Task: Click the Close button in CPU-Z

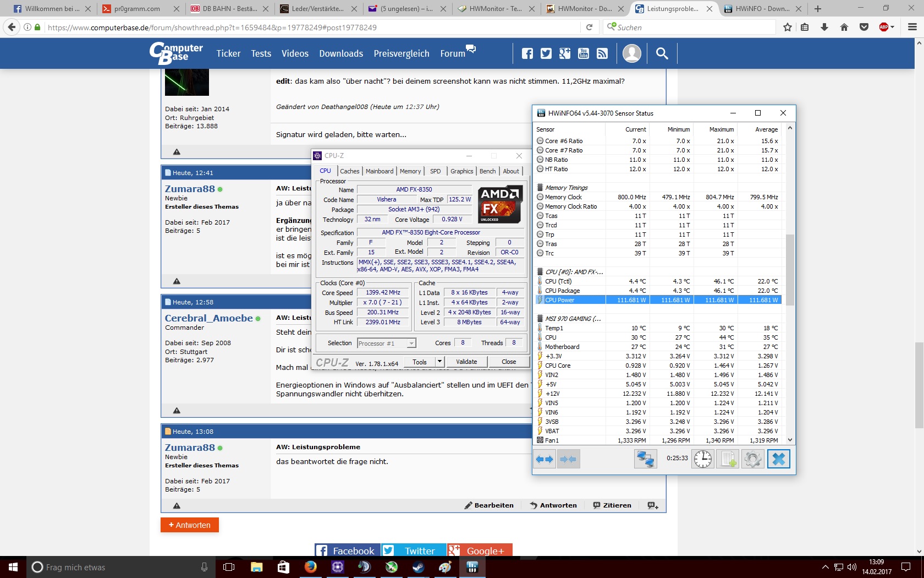Action: 509,362
